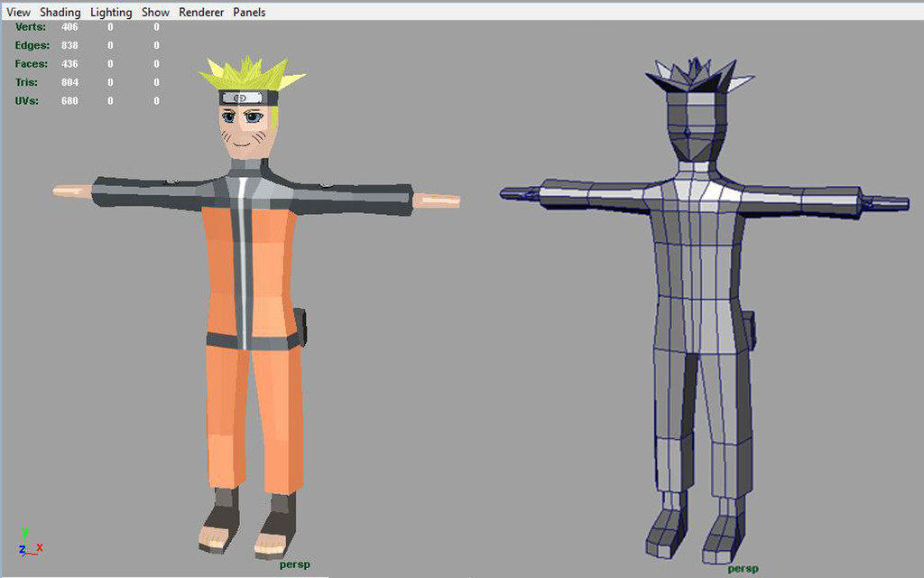This screenshot has height=578, width=924.
Task: Click the 'Edges:' heads-up label
Action: click(32, 45)
